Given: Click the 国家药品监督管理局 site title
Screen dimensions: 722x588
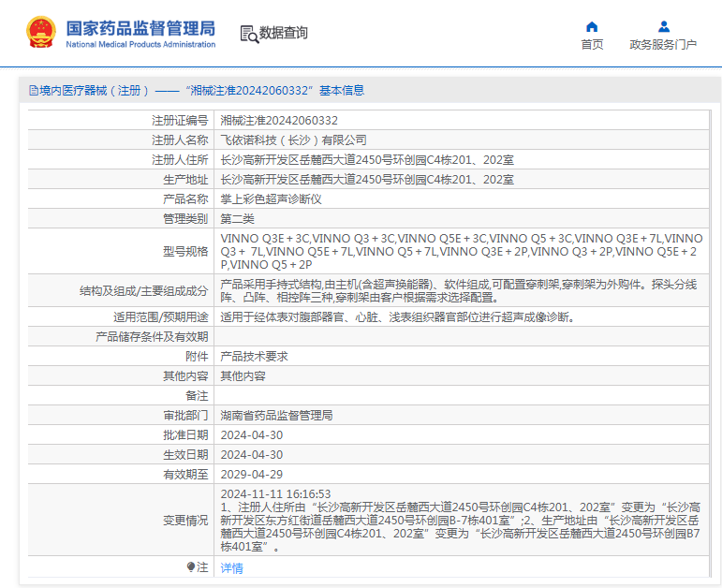Looking at the screenshot, I should (x=140, y=27).
